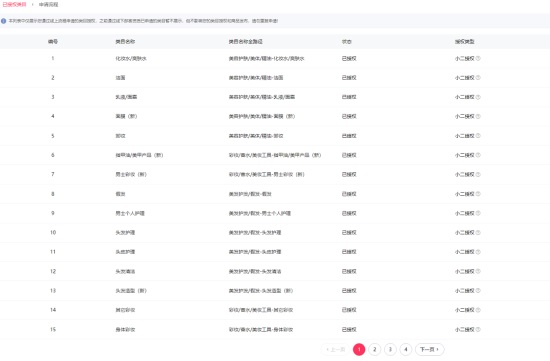Click the help icon in row 13
Viewport: 550px width, 361px height.
tap(478, 290)
